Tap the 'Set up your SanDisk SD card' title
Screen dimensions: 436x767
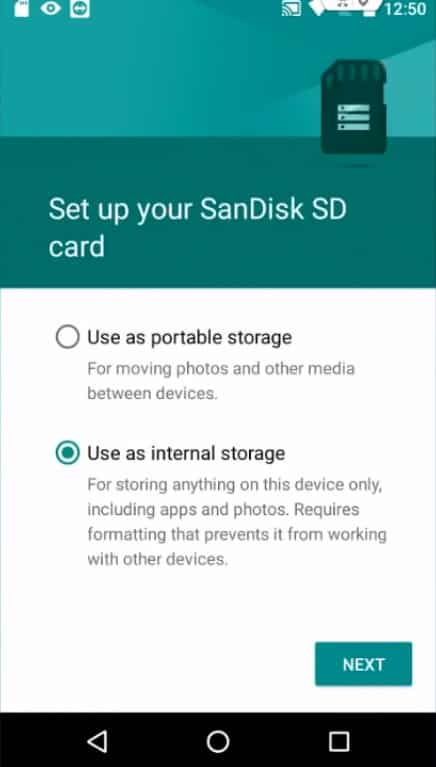[x=198, y=227]
